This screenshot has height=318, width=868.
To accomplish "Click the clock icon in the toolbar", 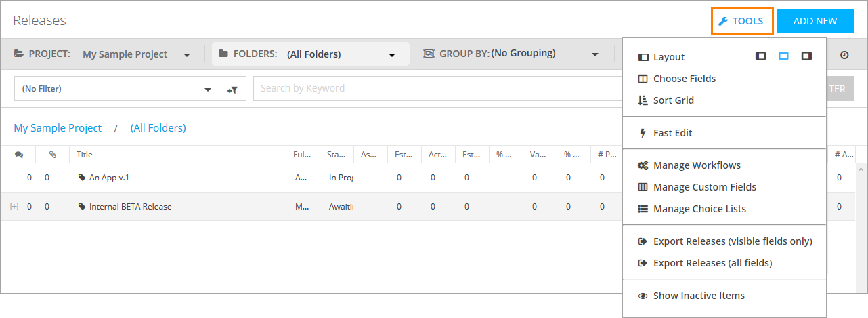I will pyautogui.click(x=844, y=55).
